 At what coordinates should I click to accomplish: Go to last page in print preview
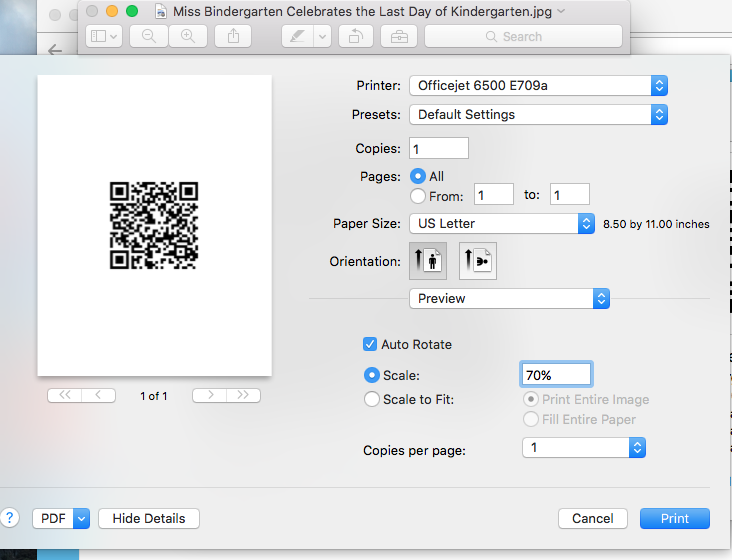(x=243, y=395)
